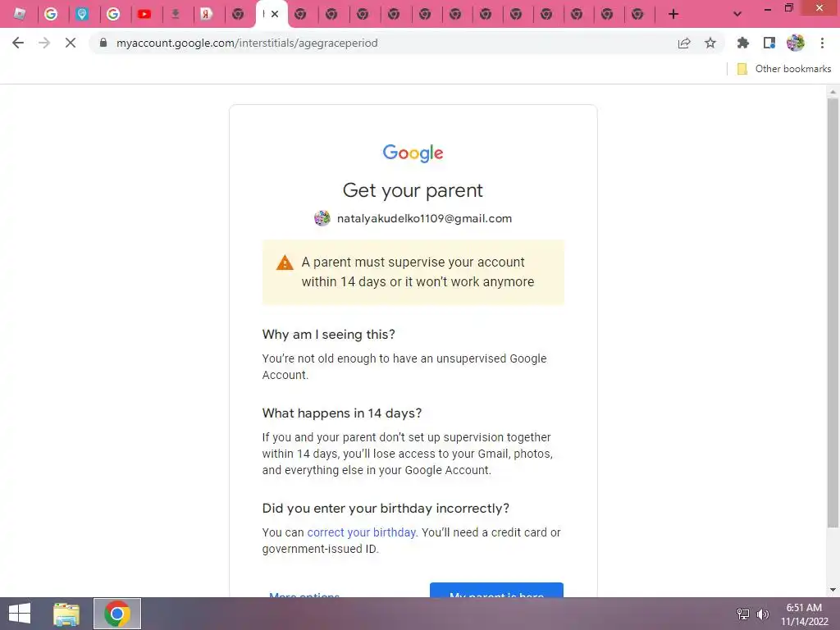Minimize the Chrome window
The width and height of the screenshot is (840, 630).
click(x=768, y=8)
